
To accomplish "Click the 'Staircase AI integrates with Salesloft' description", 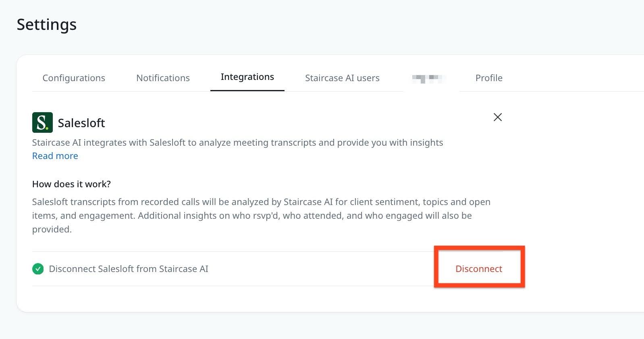I will click(238, 142).
